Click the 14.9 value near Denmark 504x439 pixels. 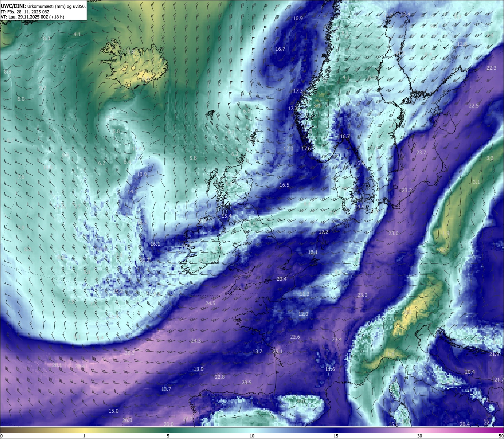pyautogui.click(x=359, y=207)
